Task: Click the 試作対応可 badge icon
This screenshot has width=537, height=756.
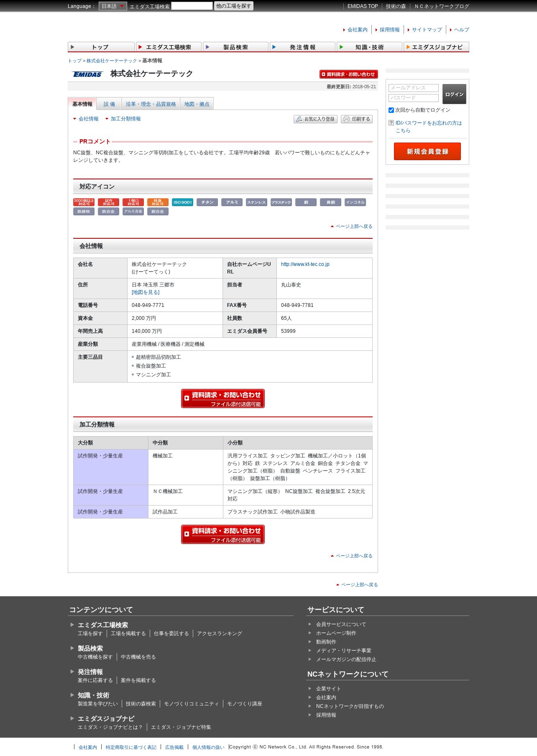Action: pyautogui.click(x=108, y=202)
